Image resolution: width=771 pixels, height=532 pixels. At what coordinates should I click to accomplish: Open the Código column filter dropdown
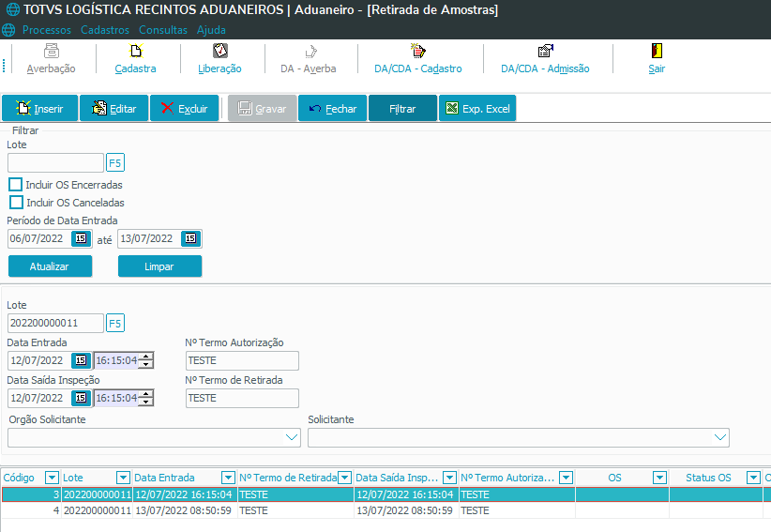52,478
